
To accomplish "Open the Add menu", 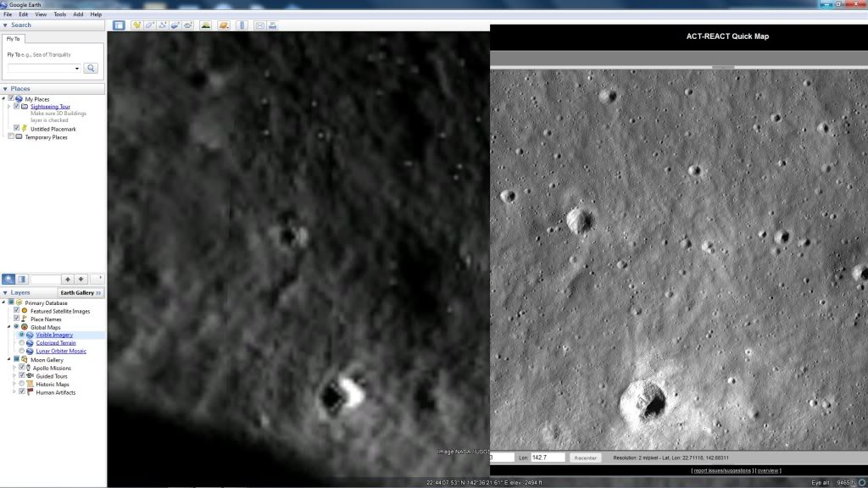I will tap(78, 14).
